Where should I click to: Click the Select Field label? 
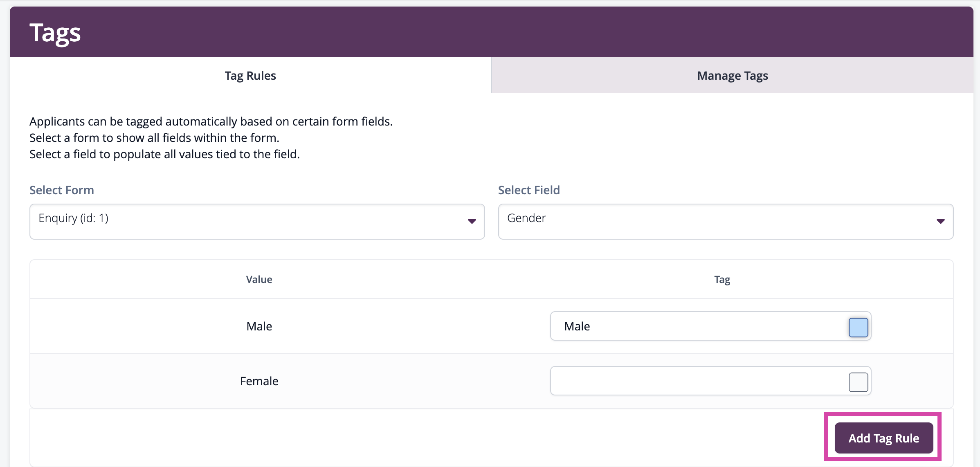click(x=529, y=190)
